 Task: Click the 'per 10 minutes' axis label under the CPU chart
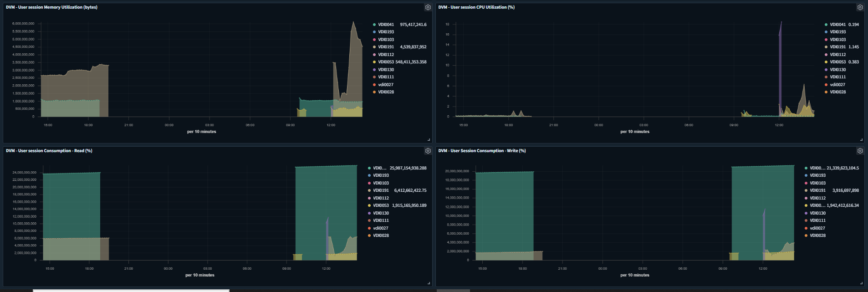click(635, 132)
